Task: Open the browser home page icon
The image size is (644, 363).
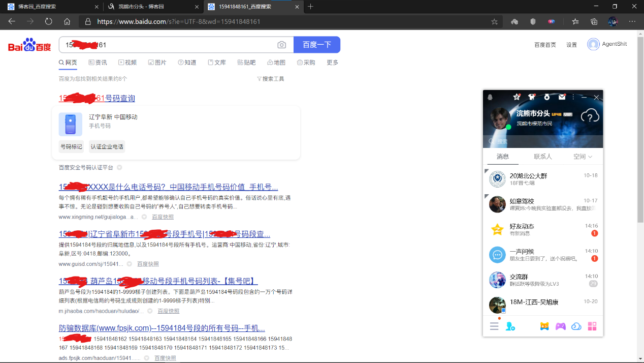Action: tap(67, 21)
